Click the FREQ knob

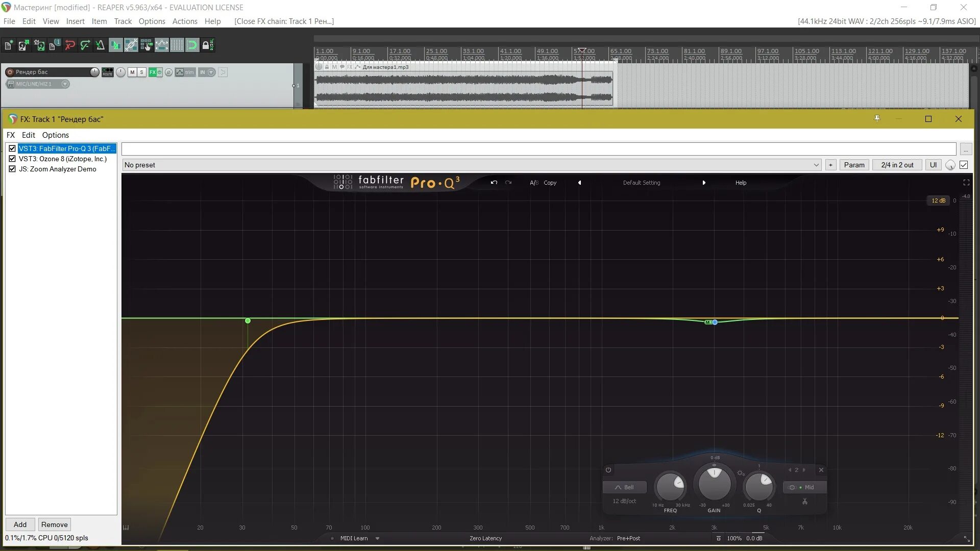670,486
